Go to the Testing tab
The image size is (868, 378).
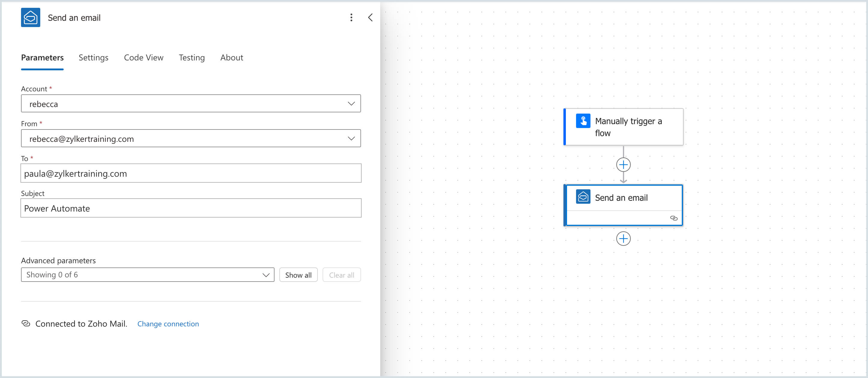(191, 58)
